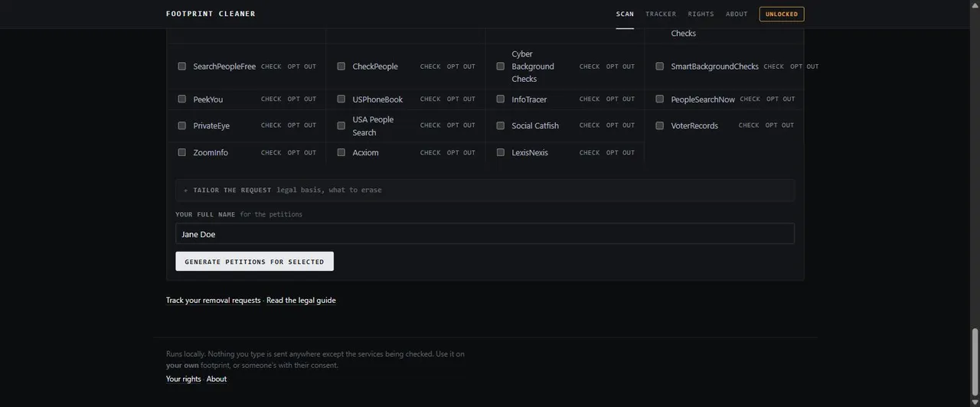Open the Tracker tab

pyautogui.click(x=661, y=14)
